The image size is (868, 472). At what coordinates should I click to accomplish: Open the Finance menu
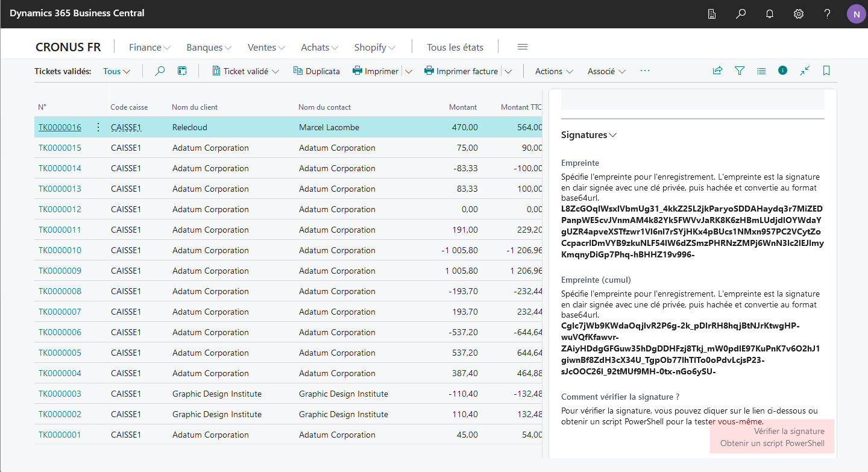pos(150,47)
